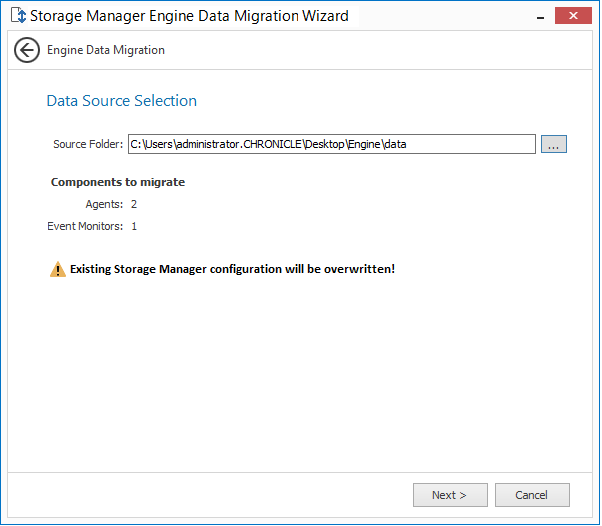Select the Agents count value 2

(x=134, y=204)
